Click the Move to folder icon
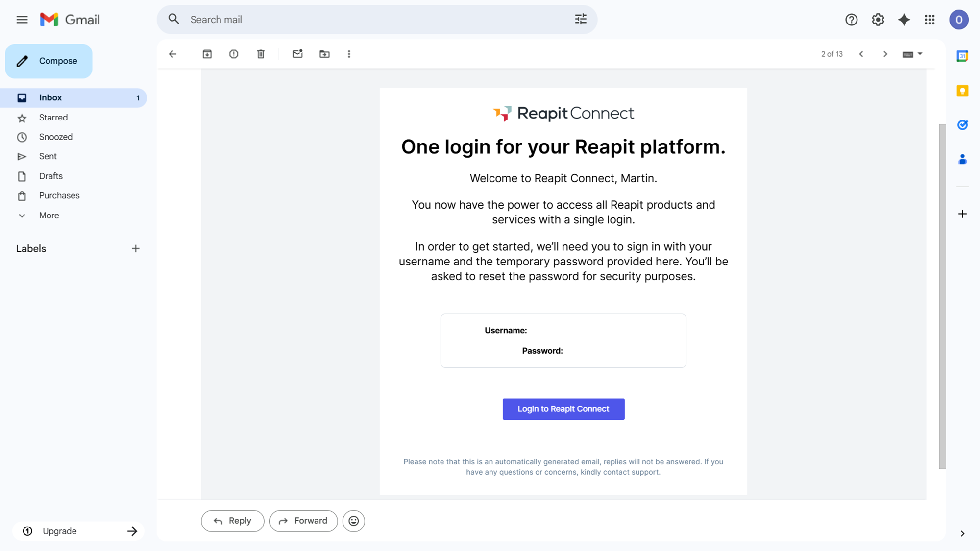The width and height of the screenshot is (980, 551). click(x=324, y=54)
